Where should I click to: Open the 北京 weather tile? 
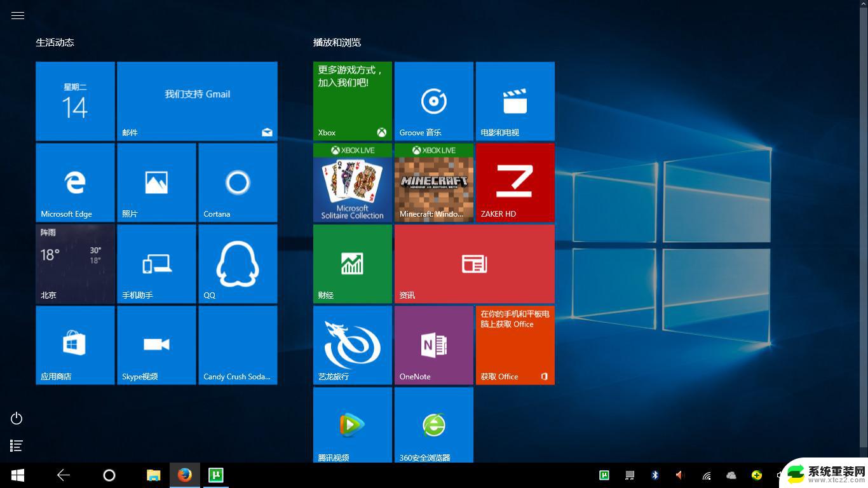point(75,264)
